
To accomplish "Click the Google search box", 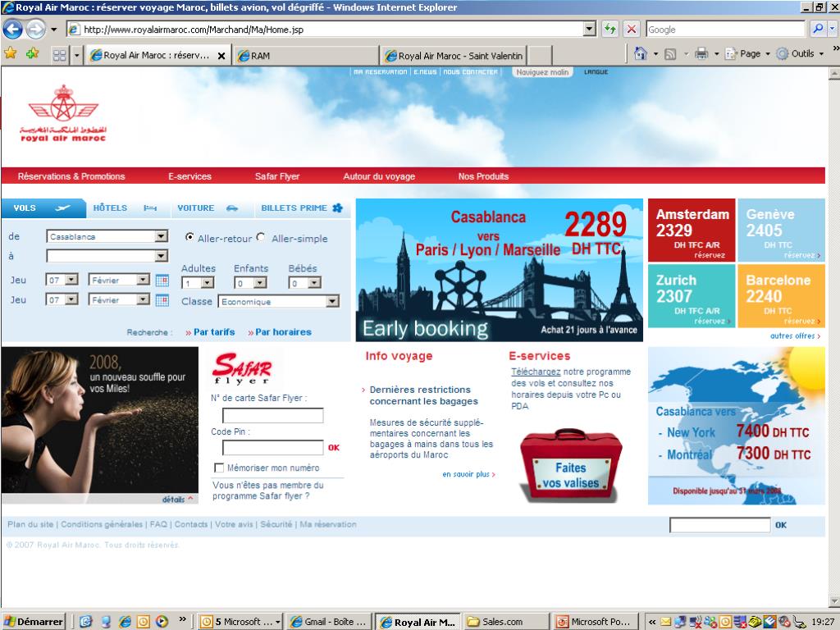I will (x=725, y=29).
